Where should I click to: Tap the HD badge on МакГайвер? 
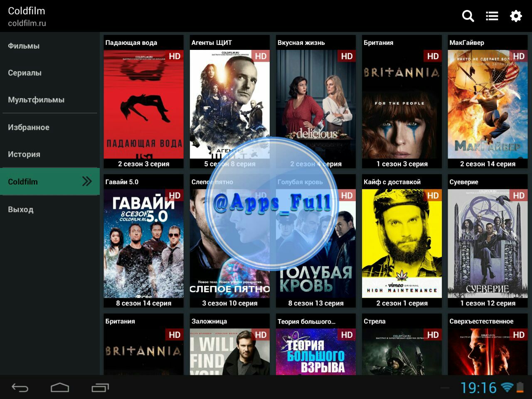(519, 56)
